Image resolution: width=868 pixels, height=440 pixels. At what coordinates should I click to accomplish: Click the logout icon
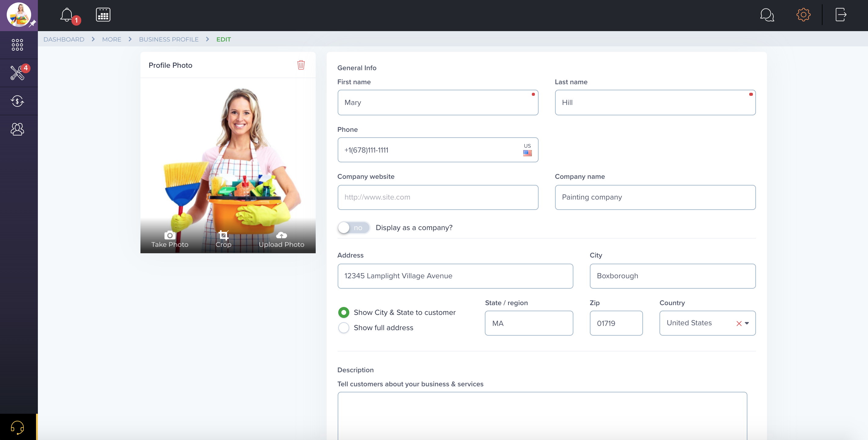(x=841, y=15)
